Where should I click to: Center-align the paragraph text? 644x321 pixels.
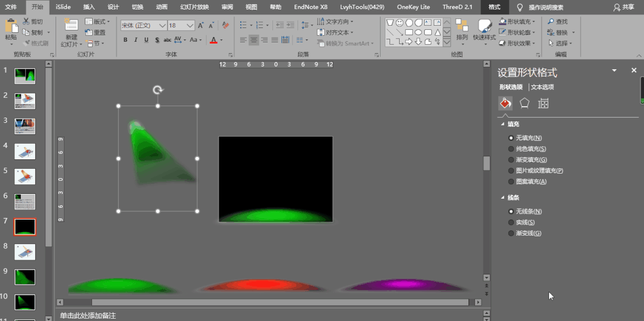254,40
